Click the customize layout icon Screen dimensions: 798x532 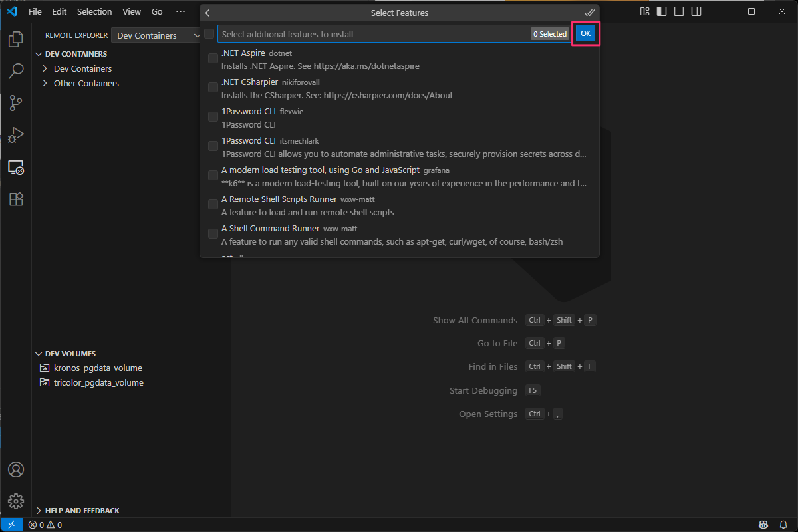pos(644,11)
